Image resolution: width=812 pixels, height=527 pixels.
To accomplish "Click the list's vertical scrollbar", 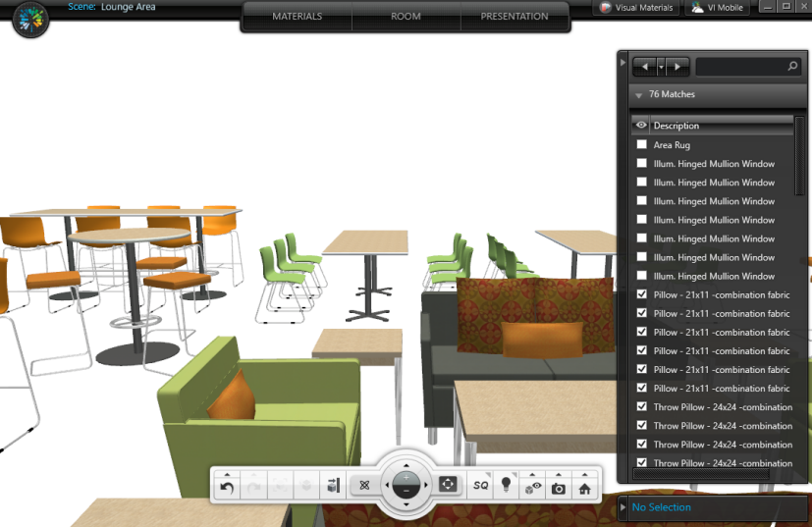I will point(799,156).
